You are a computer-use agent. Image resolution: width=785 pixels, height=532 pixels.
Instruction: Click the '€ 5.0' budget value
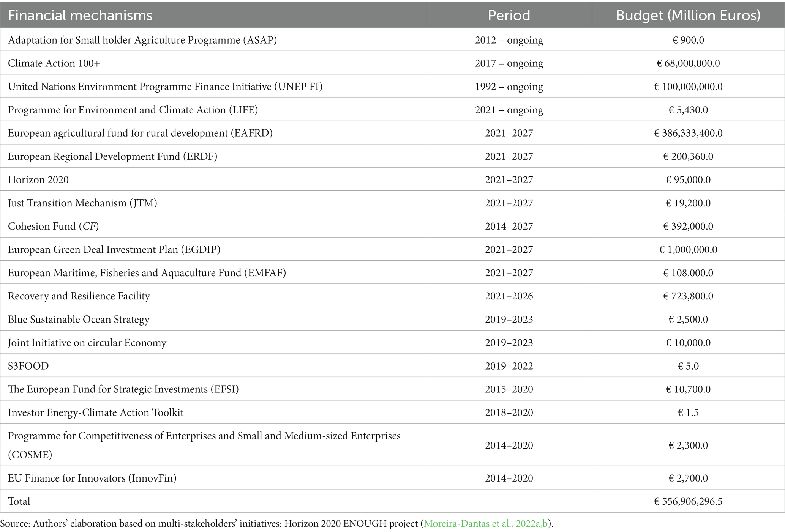688,366
